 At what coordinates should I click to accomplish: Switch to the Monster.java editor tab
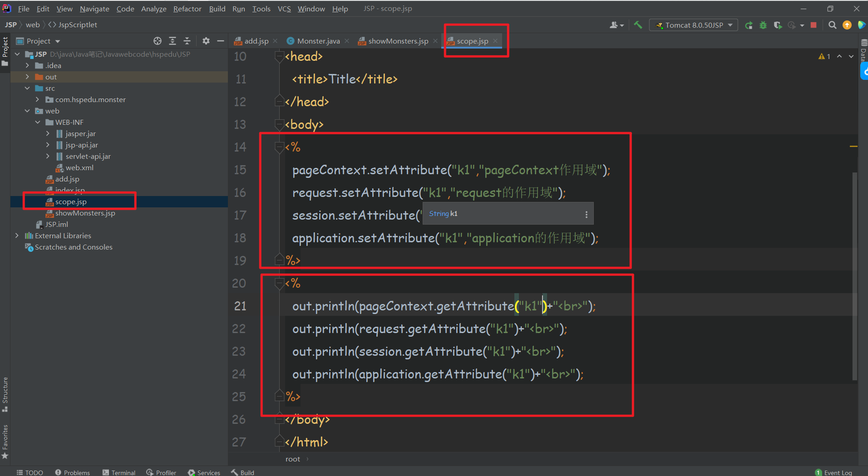318,41
